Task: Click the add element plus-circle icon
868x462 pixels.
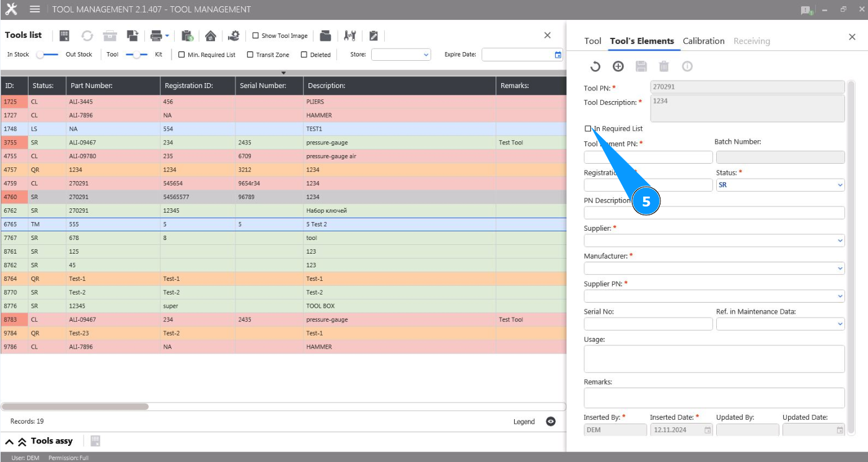Action: click(x=618, y=66)
